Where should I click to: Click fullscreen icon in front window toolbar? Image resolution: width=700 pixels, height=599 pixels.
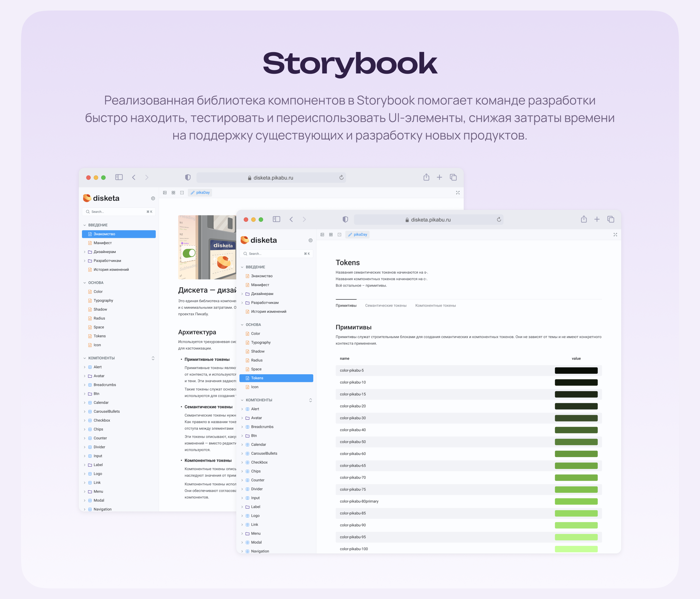point(615,235)
